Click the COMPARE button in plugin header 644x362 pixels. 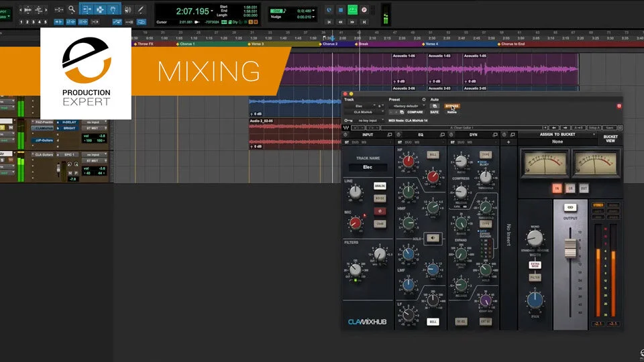tap(415, 112)
